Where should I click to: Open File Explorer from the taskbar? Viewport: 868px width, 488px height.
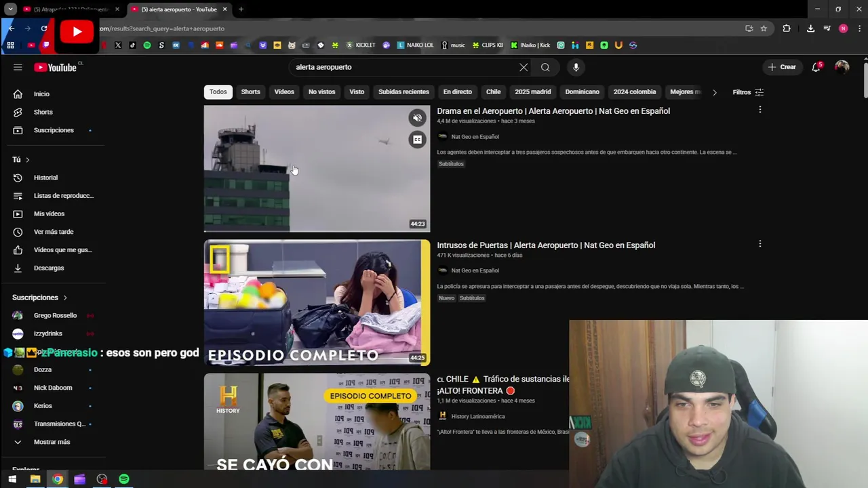pyautogui.click(x=35, y=479)
